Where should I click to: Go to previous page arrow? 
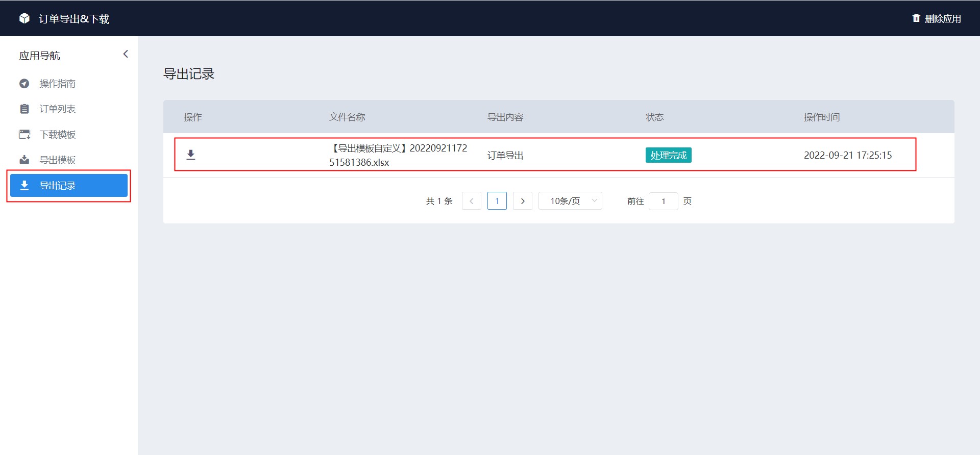coord(472,201)
